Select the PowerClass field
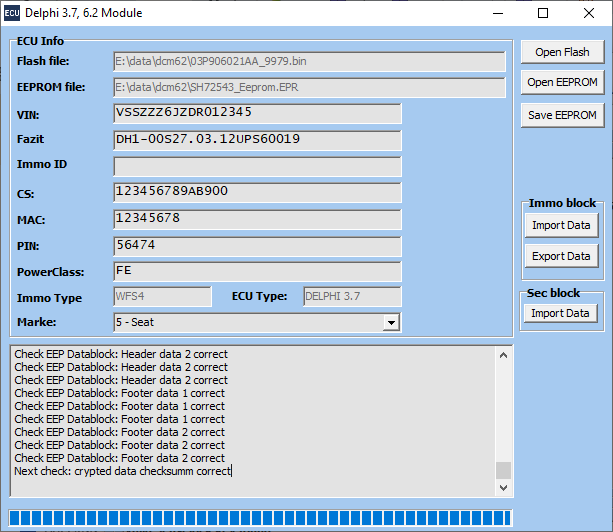Viewport: 613px width, 532px height. point(257,271)
